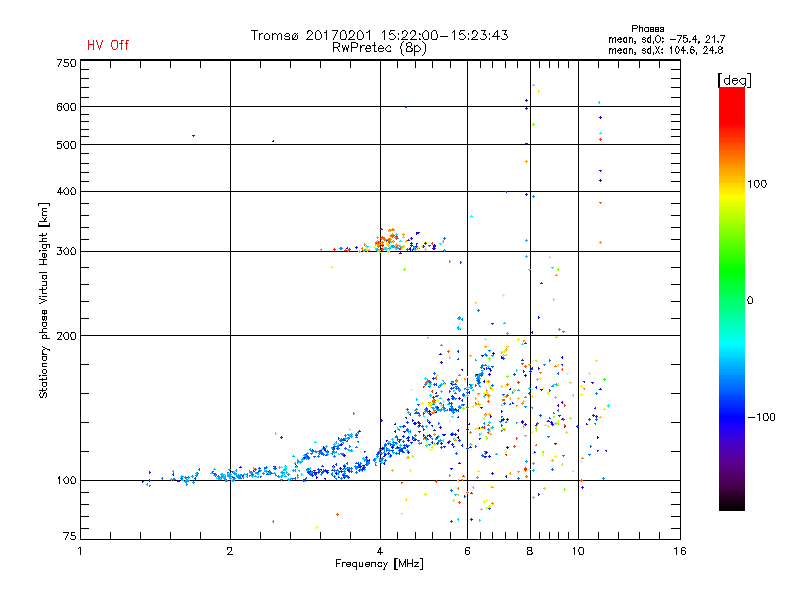Screen dimensions: 800x600
Task: Click the x-axis label 'Frequency [MHz]'
Action: (379, 564)
